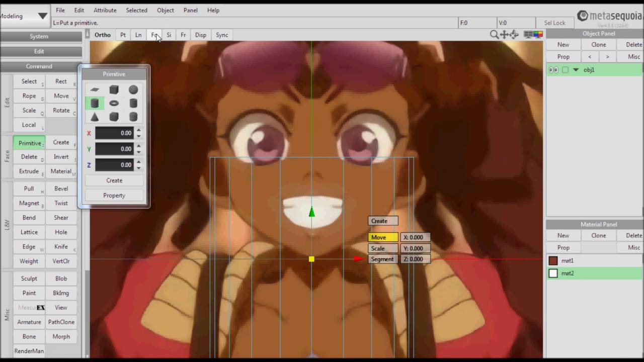Screen dimensions: 644x362
Task: Toggle obj1 lock checkbox
Action: [565, 70]
